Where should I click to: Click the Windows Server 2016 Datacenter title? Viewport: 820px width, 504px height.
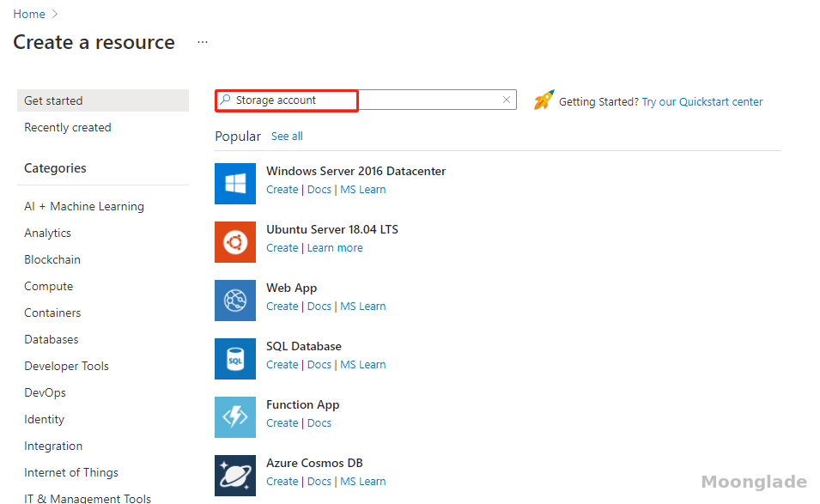355,171
